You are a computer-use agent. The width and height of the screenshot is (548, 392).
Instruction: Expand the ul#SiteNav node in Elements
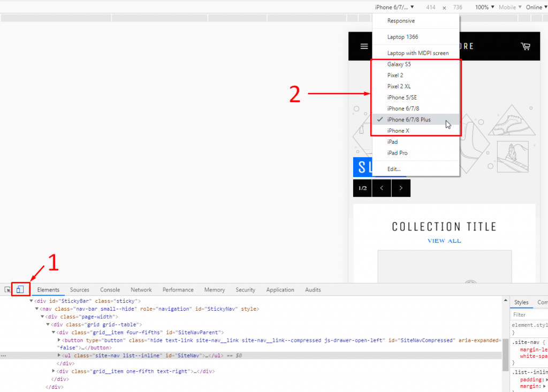coord(59,355)
